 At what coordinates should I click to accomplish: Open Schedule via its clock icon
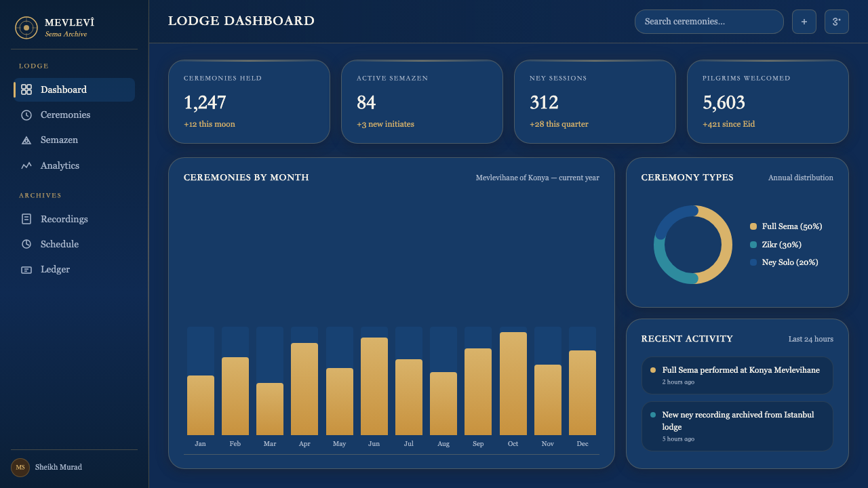[26, 244]
